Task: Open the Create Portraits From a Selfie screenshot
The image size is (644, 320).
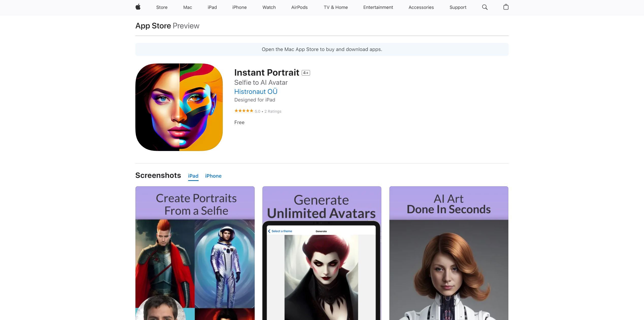Action: 195,254
